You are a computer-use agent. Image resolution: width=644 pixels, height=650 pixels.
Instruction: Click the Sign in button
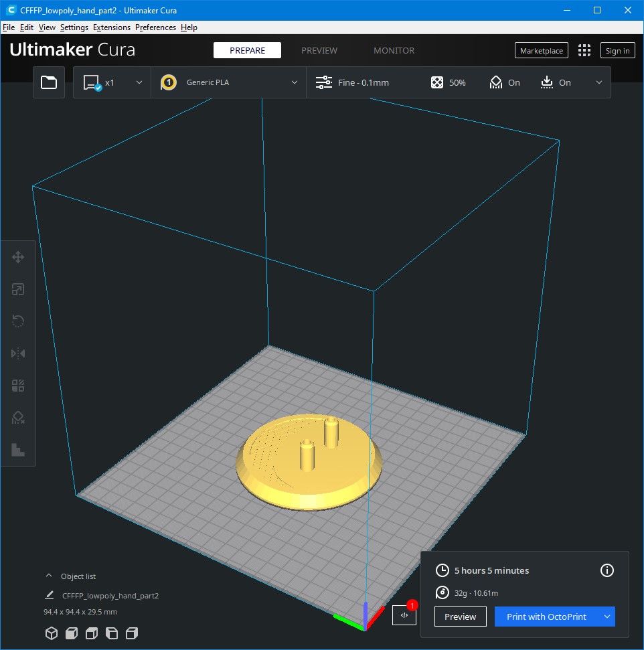(x=617, y=51)
